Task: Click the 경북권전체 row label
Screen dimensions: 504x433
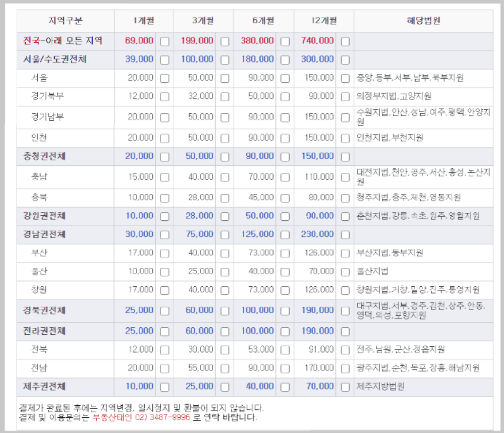Action: coord(44,310)
